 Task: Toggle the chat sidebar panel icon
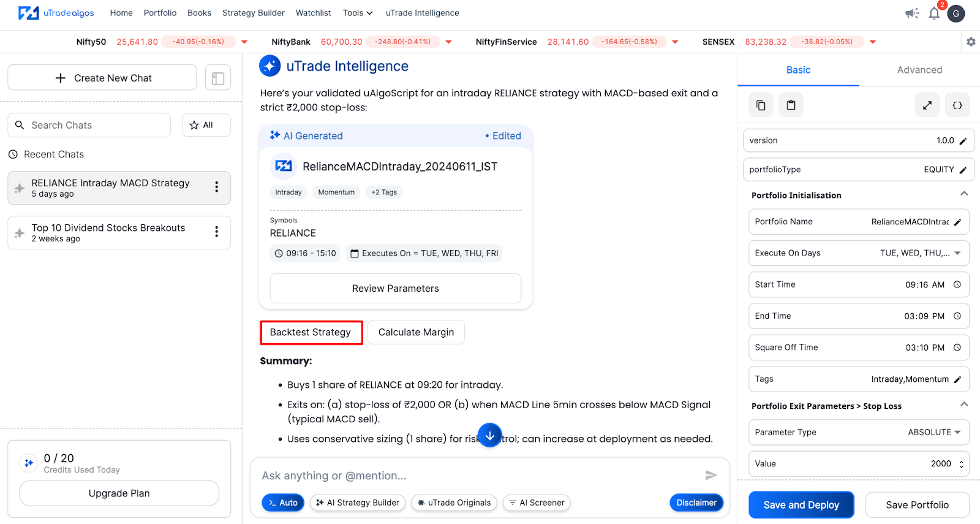coord(218,78)
